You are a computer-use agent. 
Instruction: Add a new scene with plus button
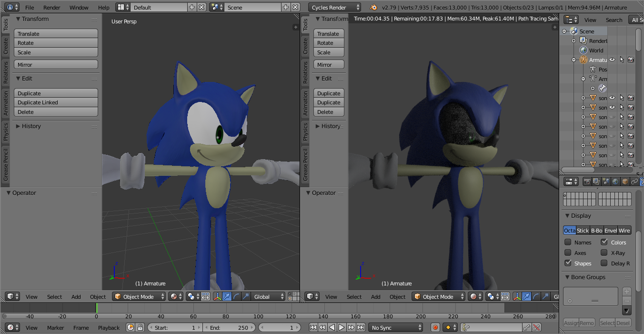pyautogui.click(x=285, y=7)
